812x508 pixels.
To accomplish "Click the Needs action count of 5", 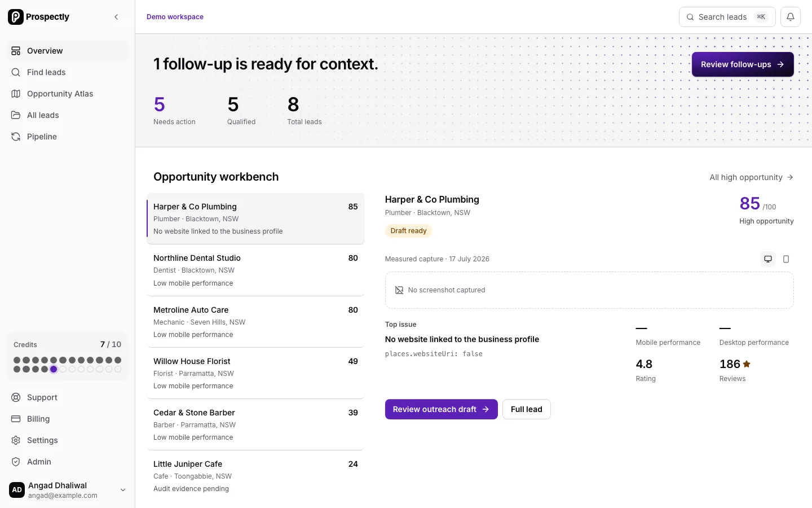I will (x=159, y=104).
